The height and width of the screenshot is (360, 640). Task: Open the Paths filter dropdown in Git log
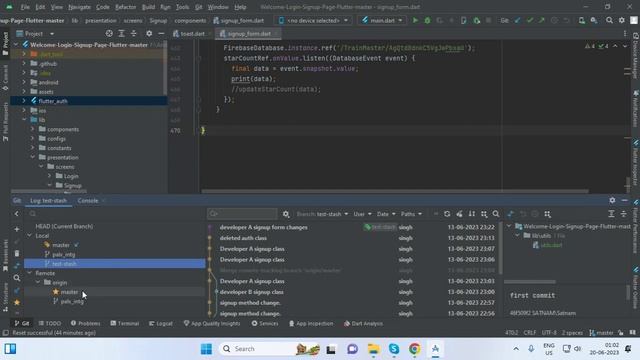411,214
